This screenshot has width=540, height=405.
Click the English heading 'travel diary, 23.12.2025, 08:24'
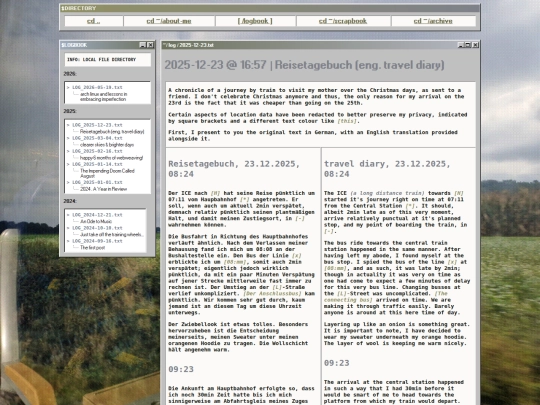(387, 169)
